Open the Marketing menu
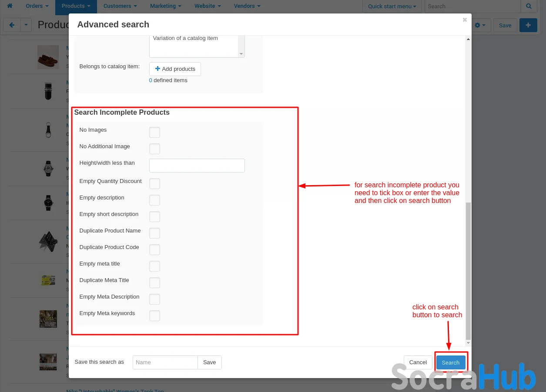The height and width of the screenshot is (392, 546). pos(165,6)
